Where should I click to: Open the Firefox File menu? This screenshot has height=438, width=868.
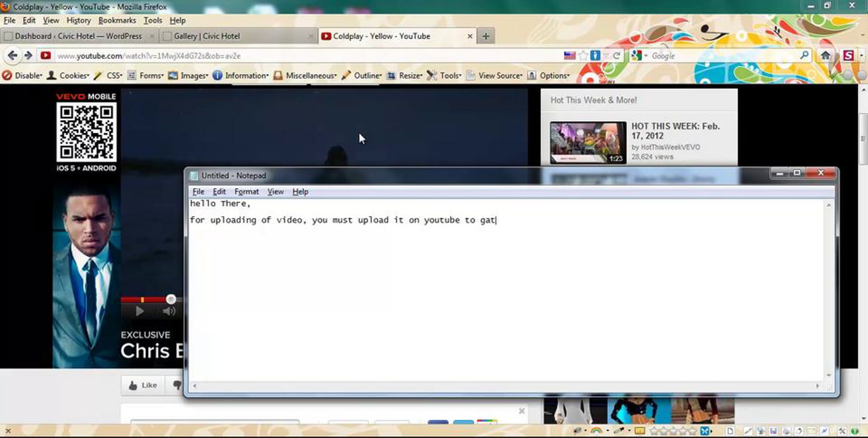pos(9,20)
